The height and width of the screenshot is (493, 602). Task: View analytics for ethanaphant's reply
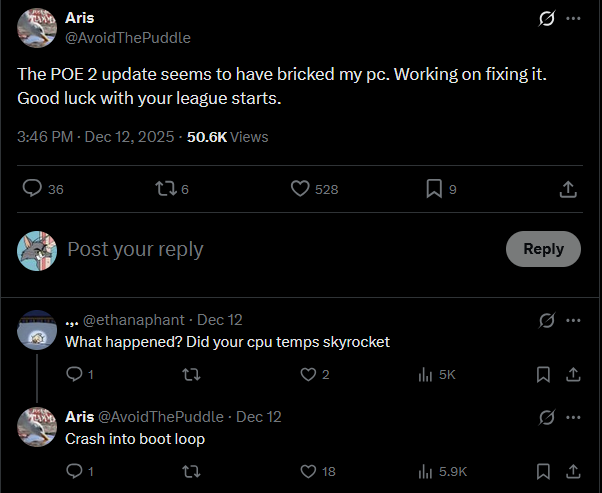(x=436, y=374)
